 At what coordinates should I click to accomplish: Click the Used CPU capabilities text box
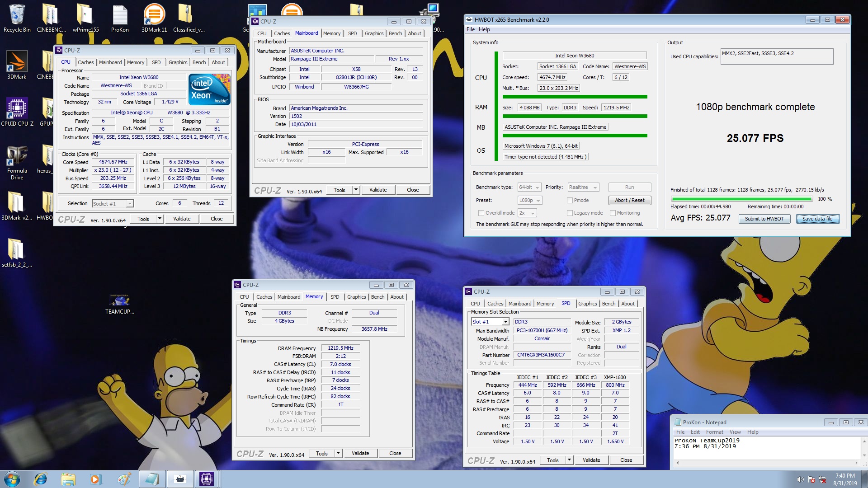[777, 56]
